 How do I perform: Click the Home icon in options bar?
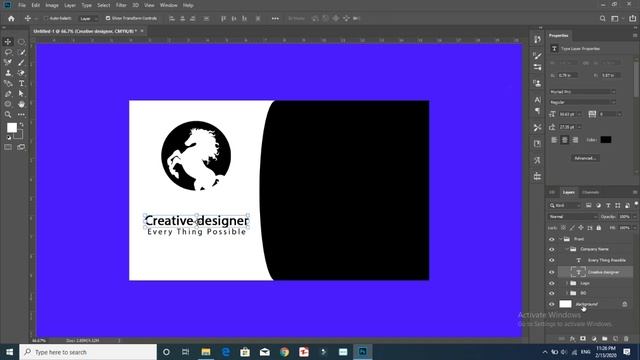[11, 18]
